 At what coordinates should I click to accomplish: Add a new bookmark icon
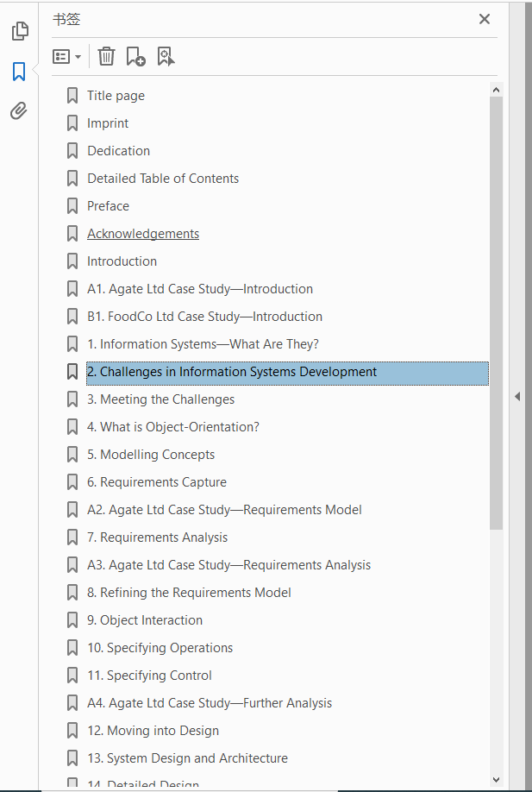(135, 57)
